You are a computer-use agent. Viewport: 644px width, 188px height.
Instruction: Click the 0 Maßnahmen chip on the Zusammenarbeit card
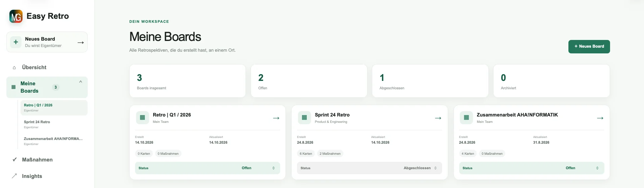click(492, 154)
